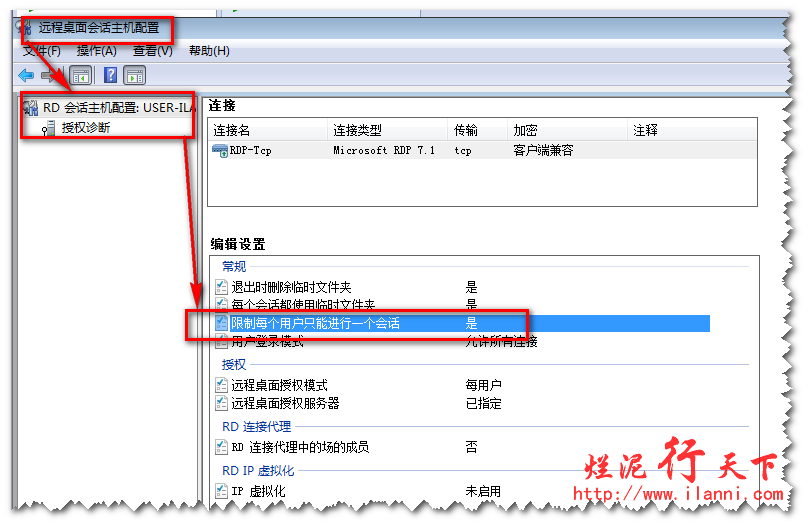Click the Microsoft RDP 7.1 cell
810x528 pixels.
[384, 150]
